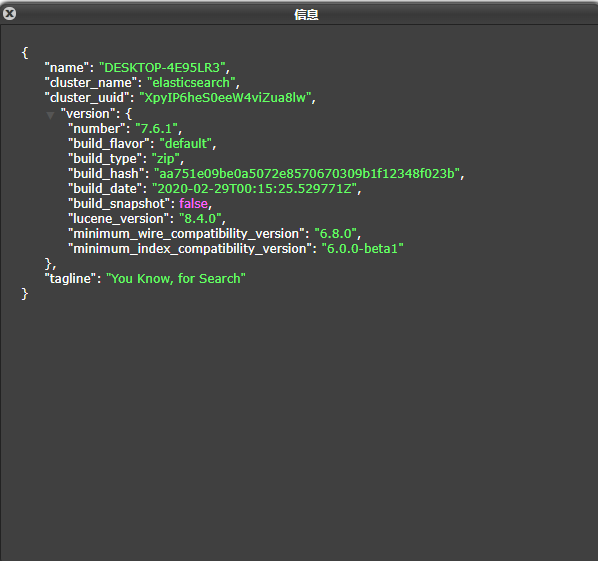The image size is (598, 561).
Task: Click the "tagline" key
Action: [70, 279]
